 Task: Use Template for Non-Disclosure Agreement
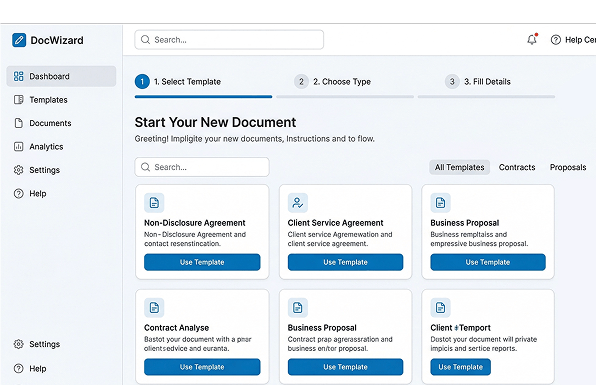pos(202,262)
